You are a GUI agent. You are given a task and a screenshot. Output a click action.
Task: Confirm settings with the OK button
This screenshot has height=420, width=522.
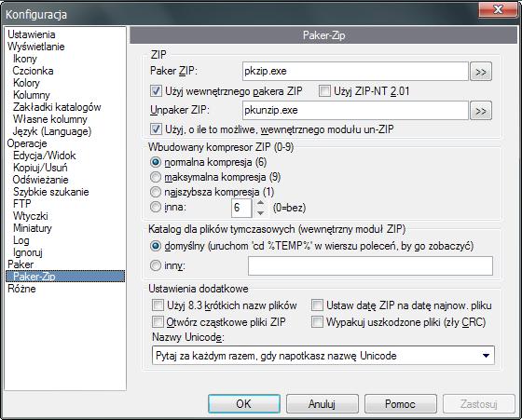click(244, 404)
